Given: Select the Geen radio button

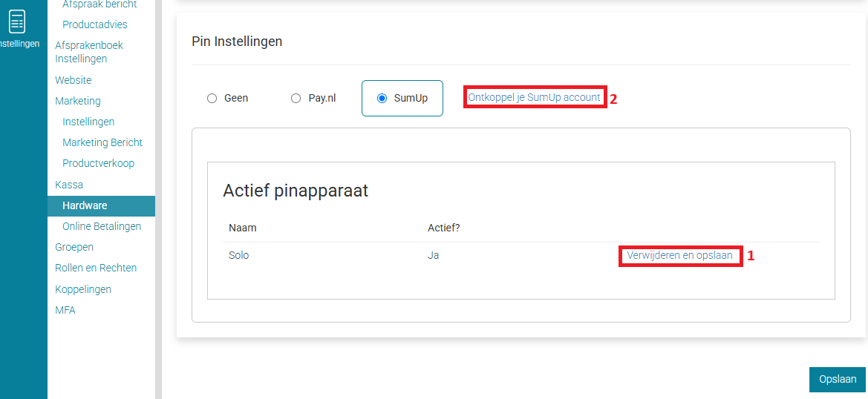Looking at the screenshot, I should point(212,98).
